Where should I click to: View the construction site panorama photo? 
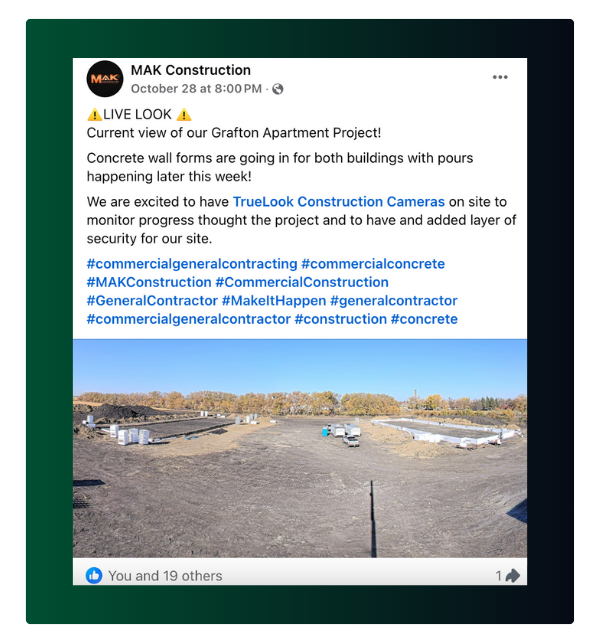tap(300, 448)
